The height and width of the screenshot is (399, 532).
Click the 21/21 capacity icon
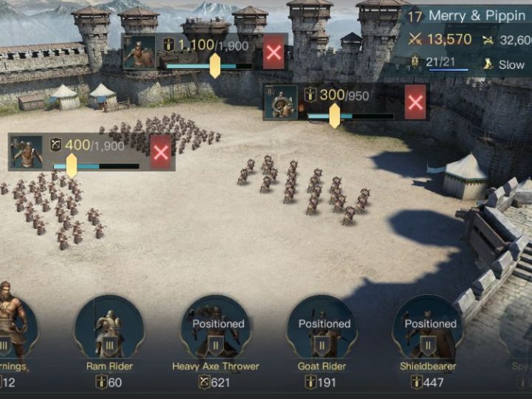pos(415,62)
